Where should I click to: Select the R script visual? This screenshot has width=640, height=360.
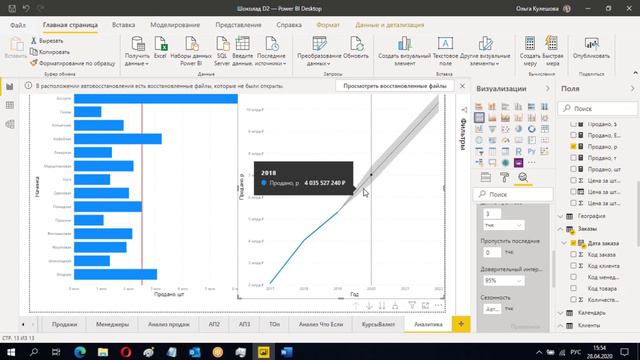(x=518, y=151)
